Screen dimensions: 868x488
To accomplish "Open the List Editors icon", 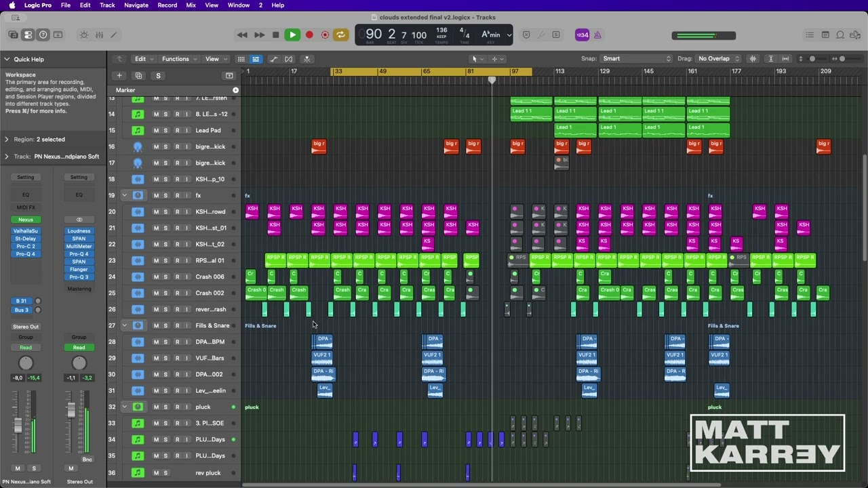I will (x=810, y=35).
